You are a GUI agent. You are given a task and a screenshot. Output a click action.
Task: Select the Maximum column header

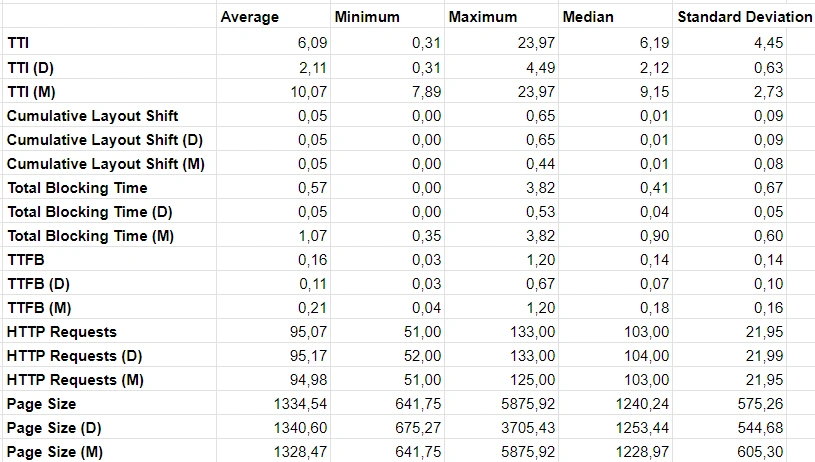point(483,17)
